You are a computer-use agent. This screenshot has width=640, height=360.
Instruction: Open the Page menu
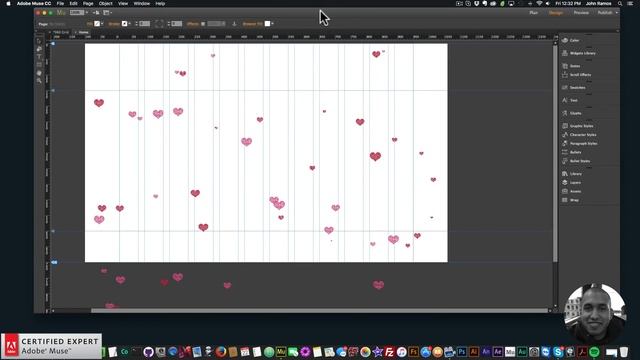tap(88, 3)
